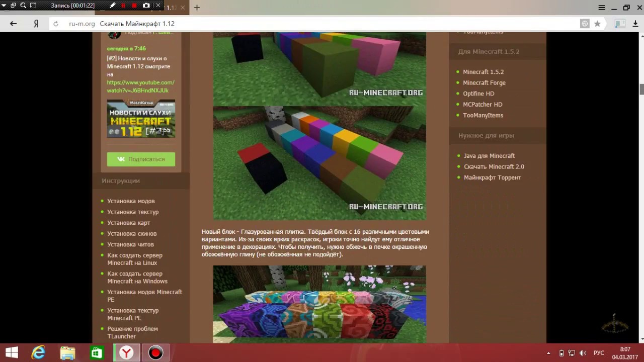Click the glazed terracotta blocks screenshot
Image resolution: width=644 pixels, height=362 pixels.
319,304
